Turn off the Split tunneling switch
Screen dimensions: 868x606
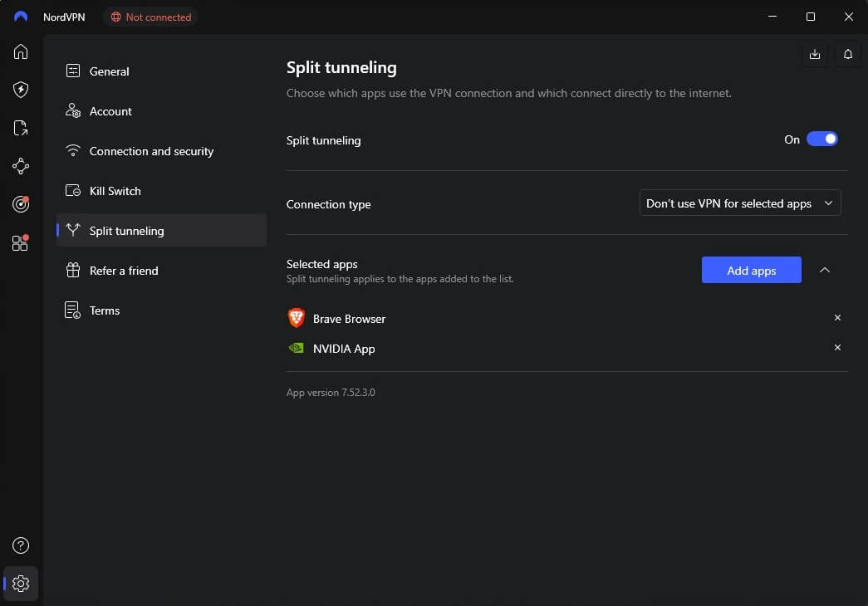pos(821,139)
